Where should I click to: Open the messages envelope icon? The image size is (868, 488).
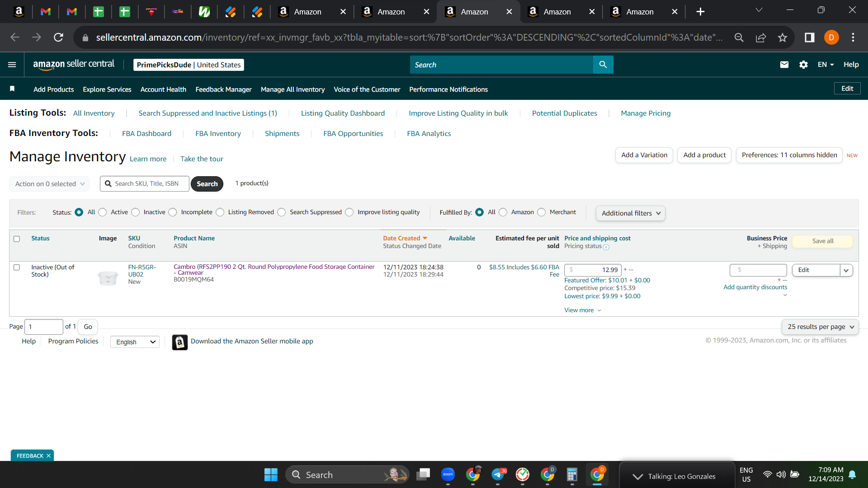pyautogui.click(x=784, y=65)
